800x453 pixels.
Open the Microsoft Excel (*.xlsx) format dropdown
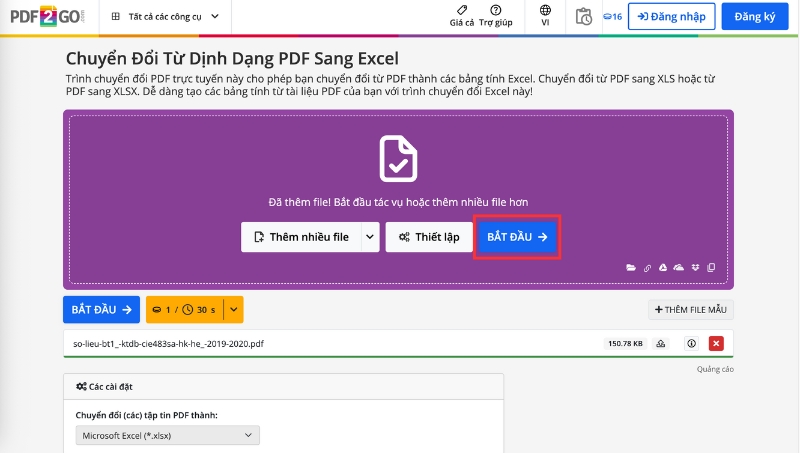167,435
